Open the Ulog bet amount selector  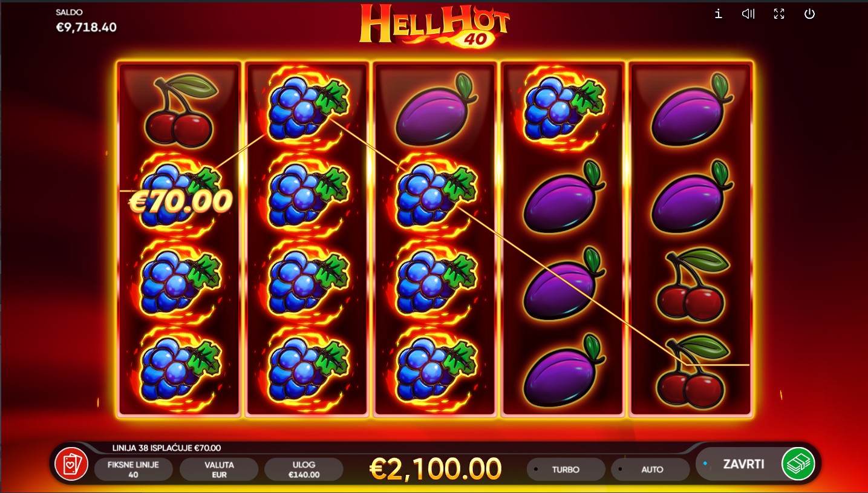(x=304, y=469)
